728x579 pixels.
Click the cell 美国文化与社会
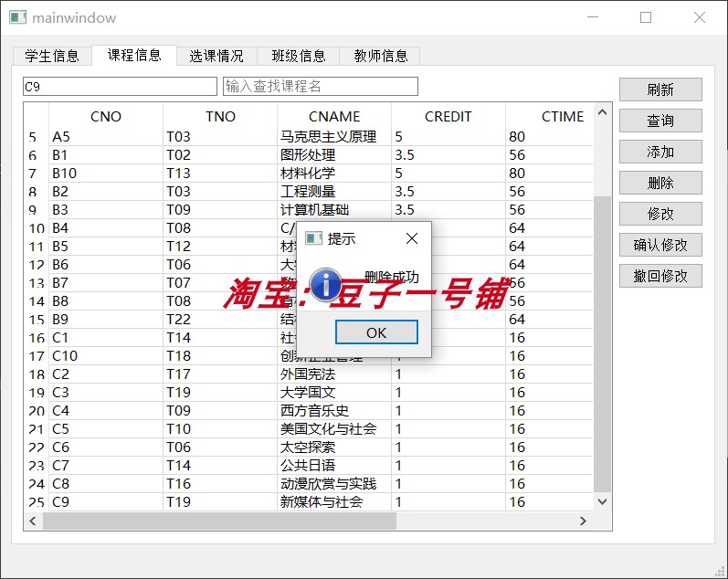[334, 429]
